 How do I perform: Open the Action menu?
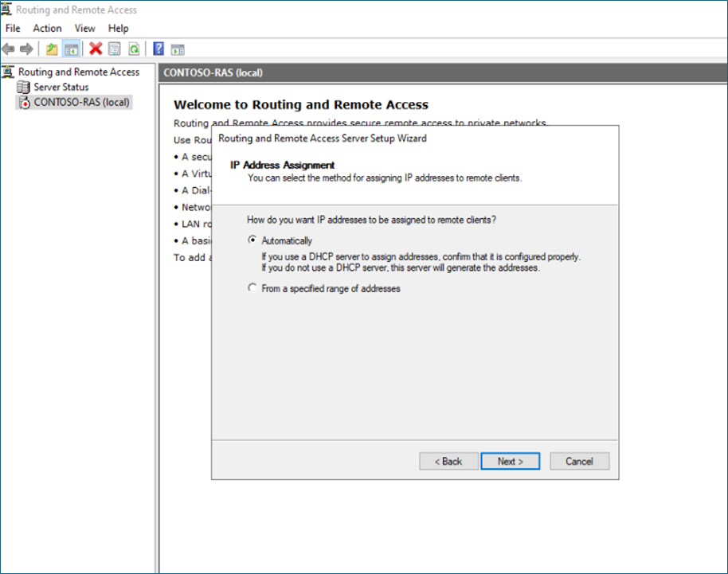click(47, 29)
